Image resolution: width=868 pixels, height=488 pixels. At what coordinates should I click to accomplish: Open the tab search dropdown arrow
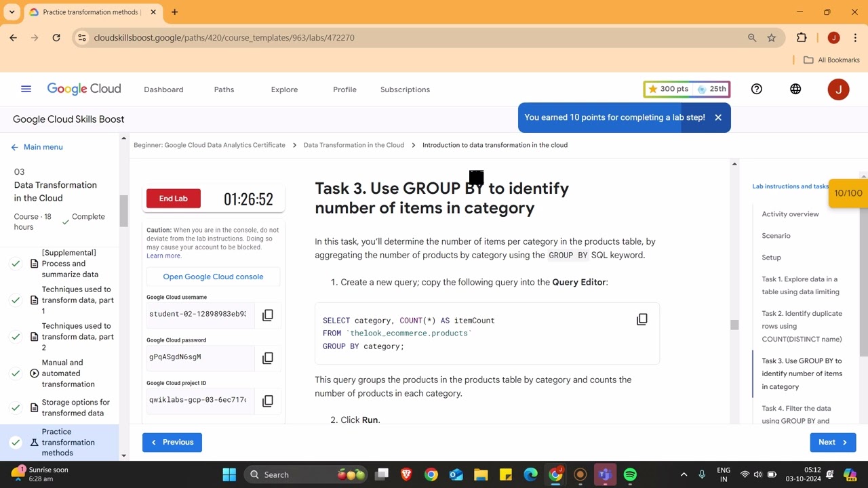pos(12,12)
